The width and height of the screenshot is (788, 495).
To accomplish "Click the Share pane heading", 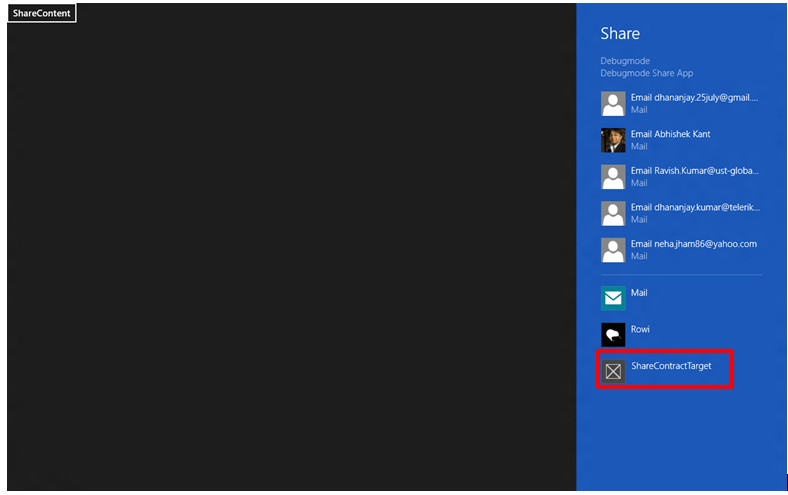I will click(x=620, y=34).
